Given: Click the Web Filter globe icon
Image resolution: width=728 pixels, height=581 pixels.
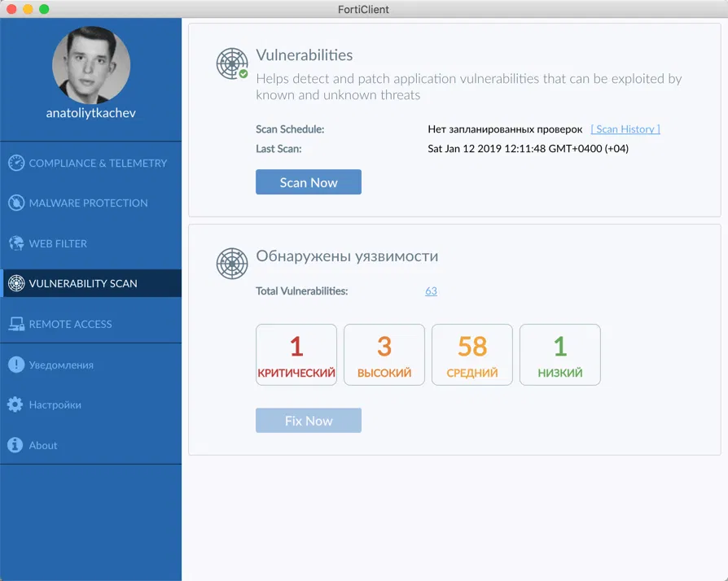Looking at the screenshot, I should pyautogui.click(x=16, y=243).
